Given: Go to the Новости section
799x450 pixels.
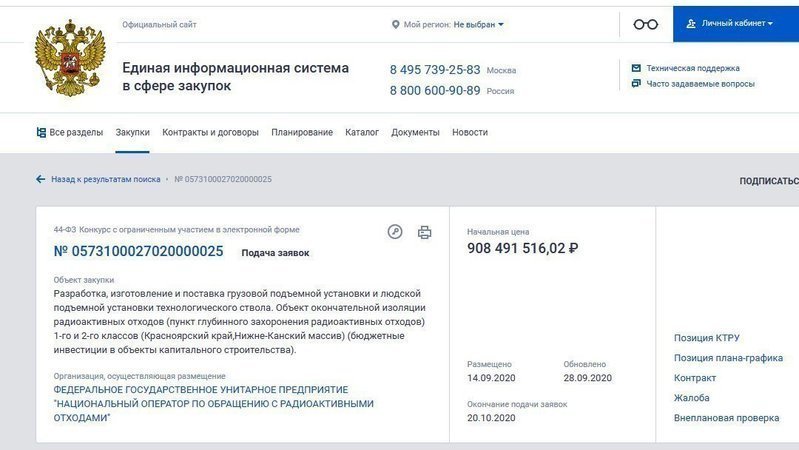Looking at the screenshot, I should 469,132.
